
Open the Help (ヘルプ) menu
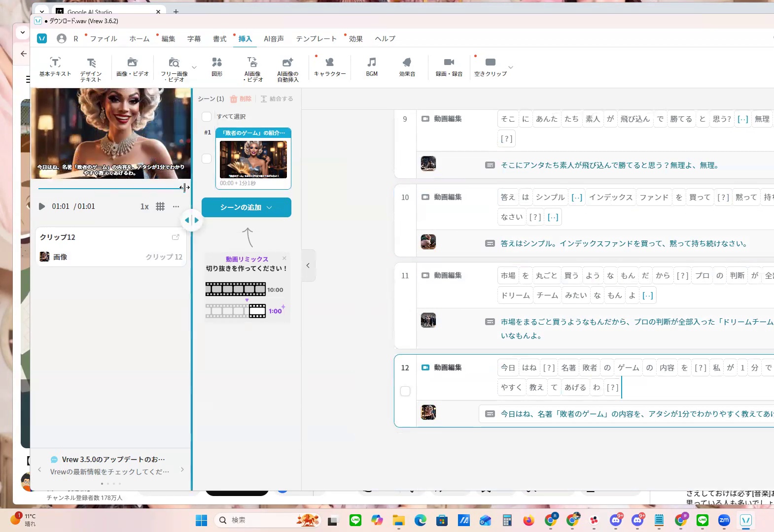click(385, 38)
